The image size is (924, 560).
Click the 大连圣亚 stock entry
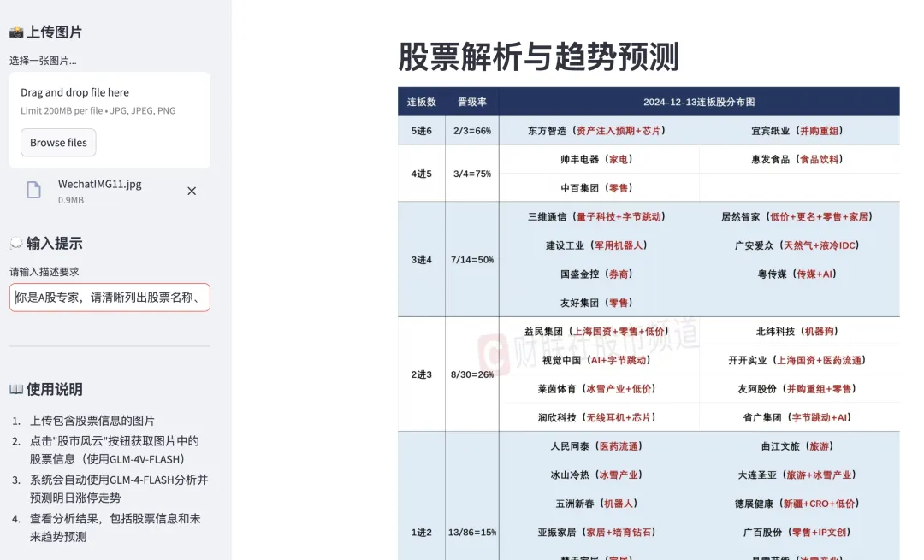point(797,475)
